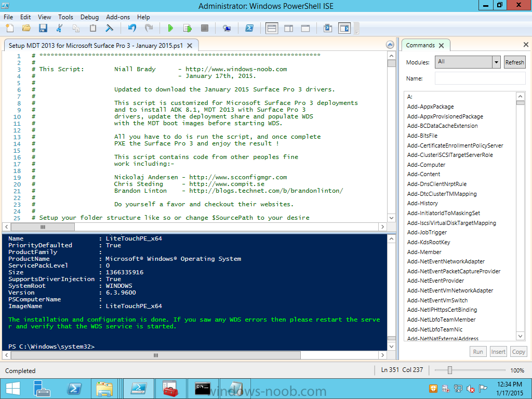Open the Edit menu
This screenshot has width=532, height=399.
pos(25,17)
